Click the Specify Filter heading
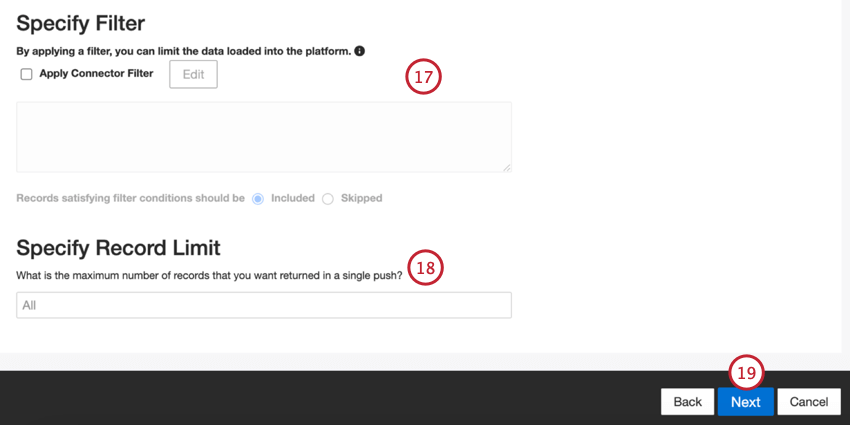 click(81, 23)
